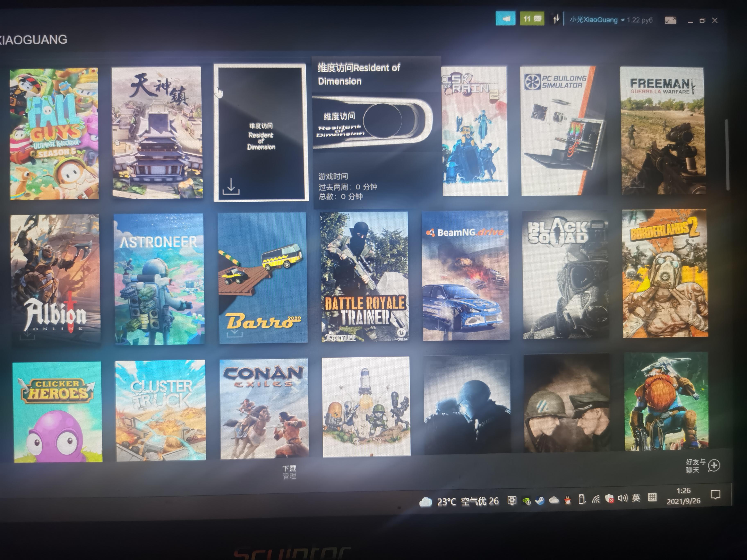Click the volume speaker tray icon
This screenshot has height=560, width=747.
622,498
